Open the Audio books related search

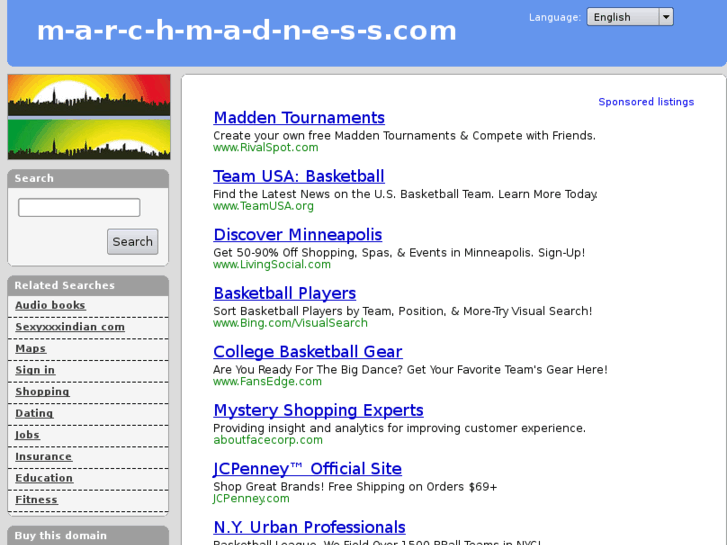[50, 305]
